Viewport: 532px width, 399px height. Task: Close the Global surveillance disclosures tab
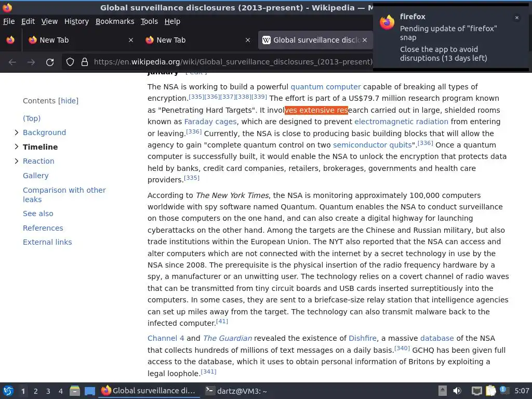[364, 40]
